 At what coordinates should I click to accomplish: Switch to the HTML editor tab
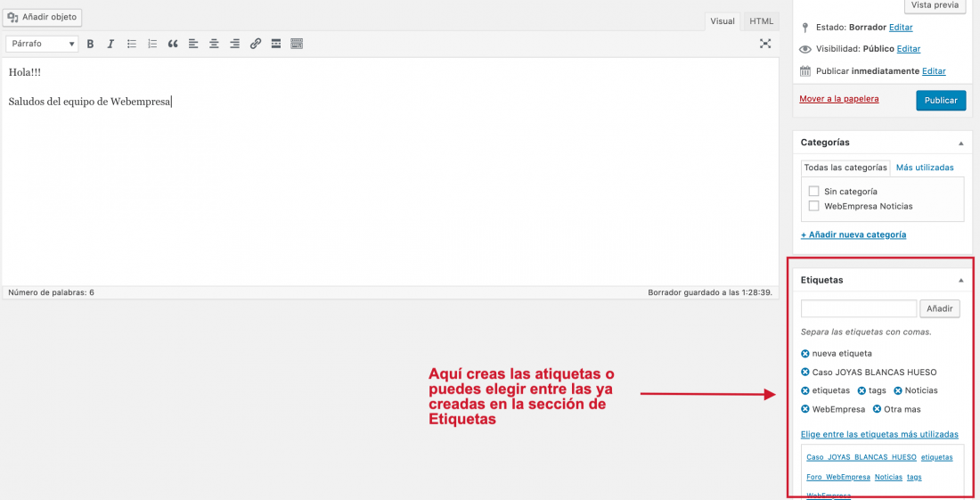tap(761, 21)
